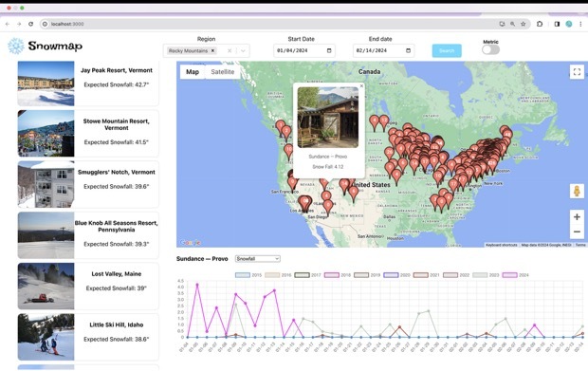Screen dimensions: 588x371
Task: Click the 2022 legend color box
Action: [450, 275]
